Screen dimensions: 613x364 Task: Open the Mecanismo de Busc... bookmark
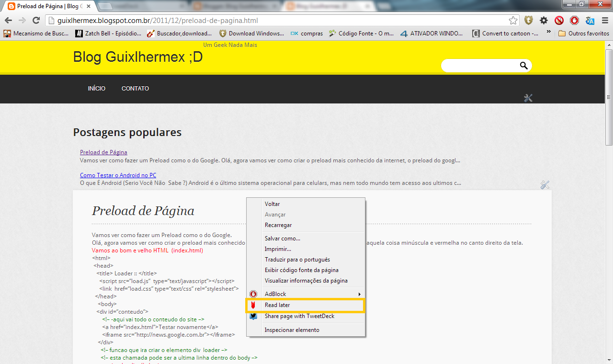pyautogui.click(x=36, y=34)
